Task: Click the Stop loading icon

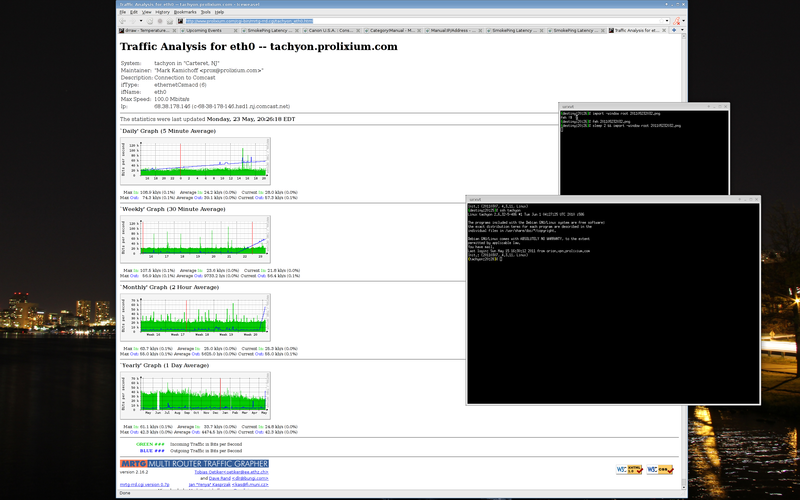Action: (x=160, y=21)
